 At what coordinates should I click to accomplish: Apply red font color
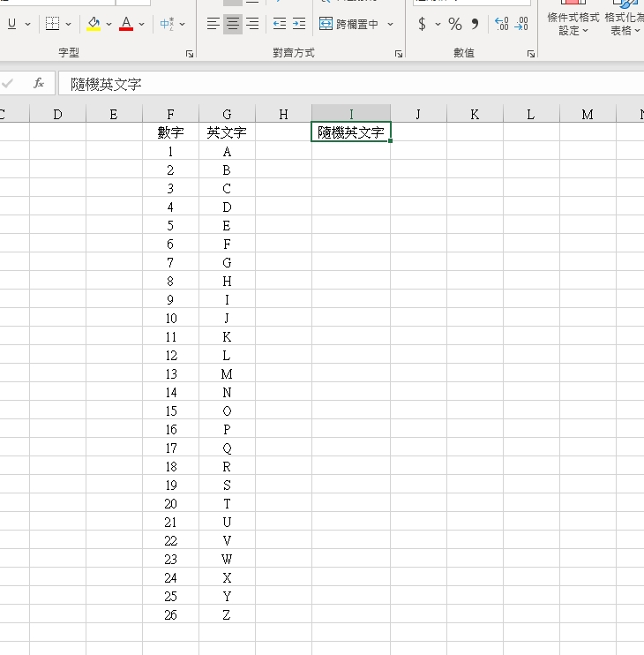126,24
